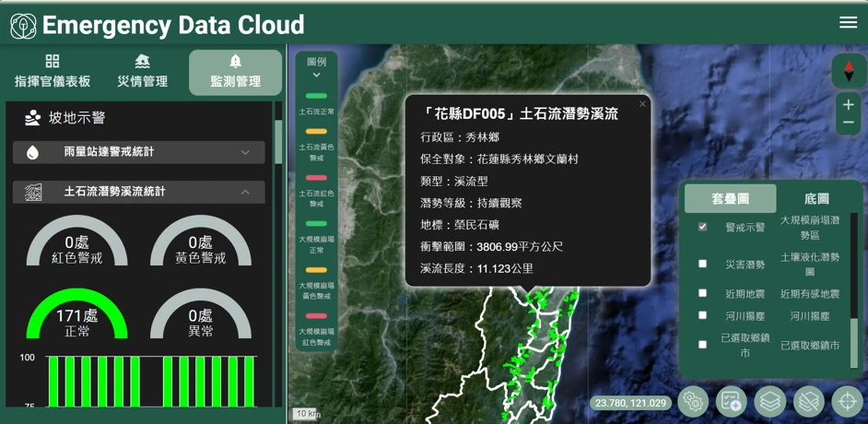Click the 保全對象:花蓮縣秀林鄉文蘭村 line
The width and height of the screenshot is (868, 424).
click(x=499, y=159)
